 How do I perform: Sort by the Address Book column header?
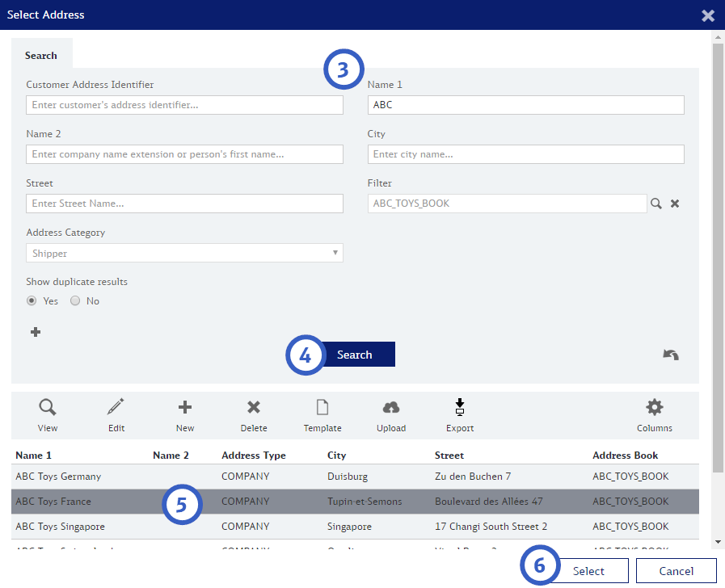[x=625, y=456]
